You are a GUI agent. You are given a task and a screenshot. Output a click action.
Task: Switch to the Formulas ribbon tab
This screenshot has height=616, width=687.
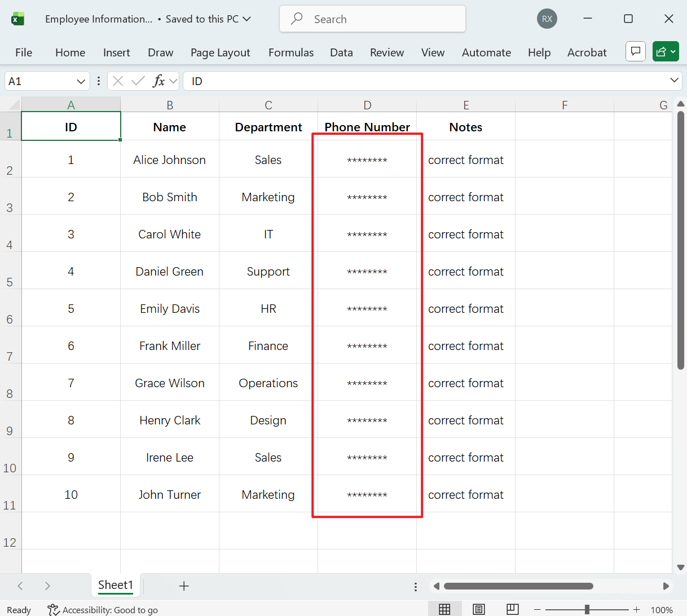point(291,52)
